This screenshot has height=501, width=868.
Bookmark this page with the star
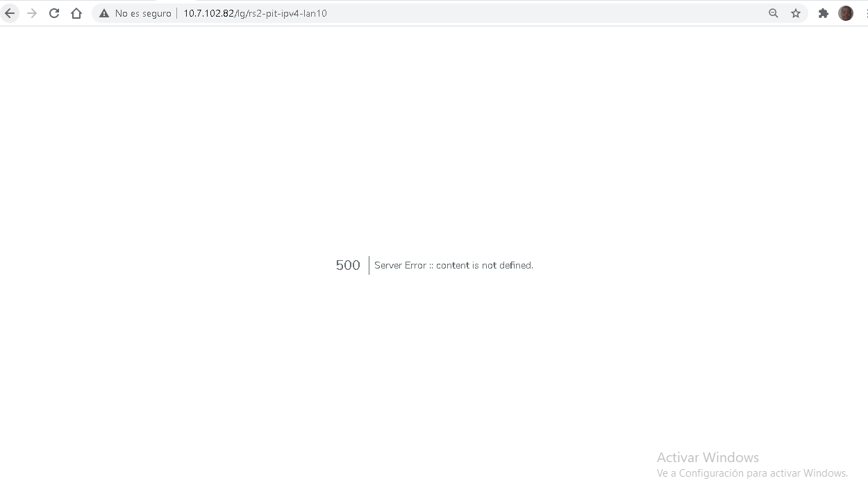(796, 13)
